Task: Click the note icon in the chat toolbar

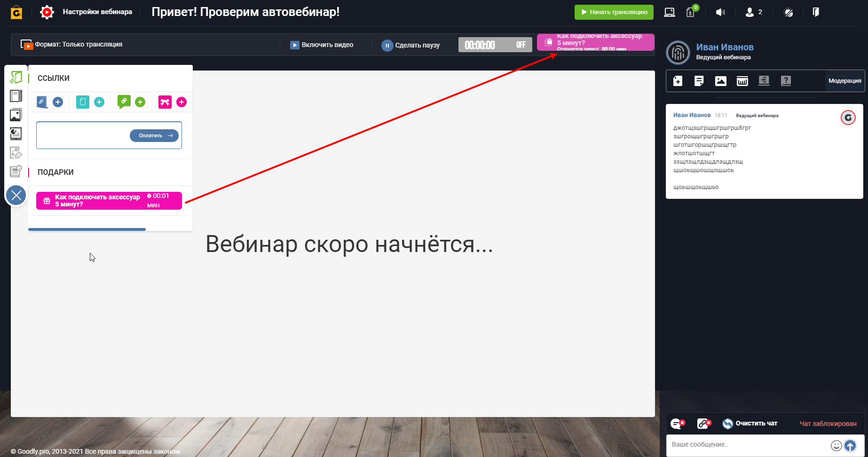Action: tap(699, 81)
